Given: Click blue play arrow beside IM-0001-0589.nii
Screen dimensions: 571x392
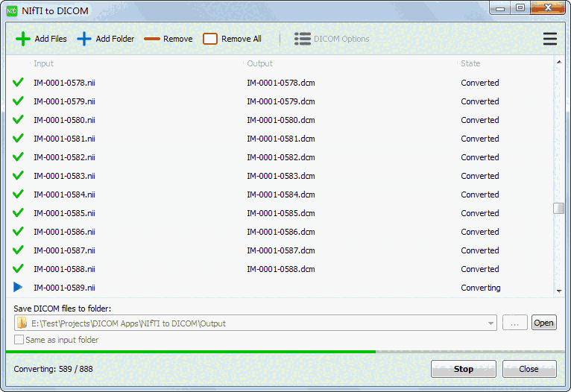Looking at the screenshot, I should (18, 287).
